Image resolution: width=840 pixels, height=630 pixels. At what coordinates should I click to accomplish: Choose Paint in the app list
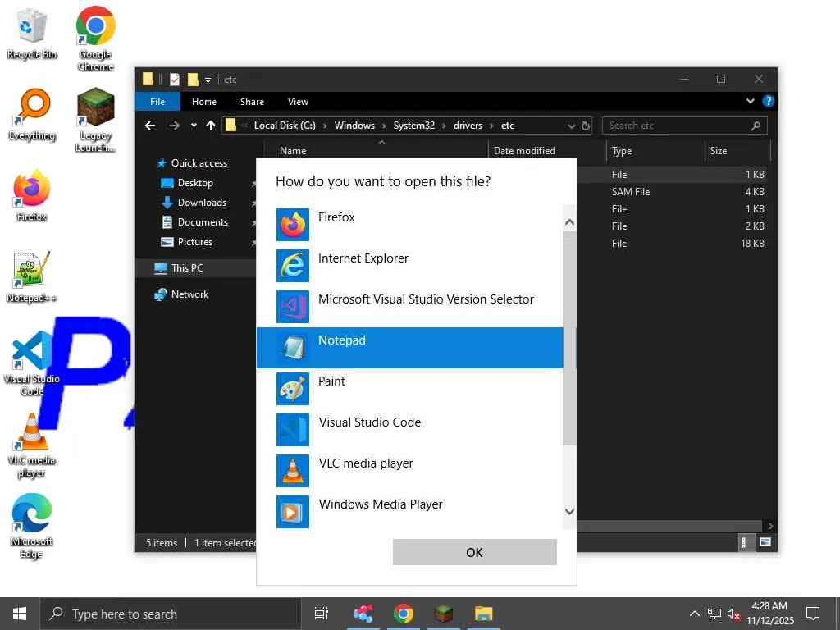click(410, 388)
